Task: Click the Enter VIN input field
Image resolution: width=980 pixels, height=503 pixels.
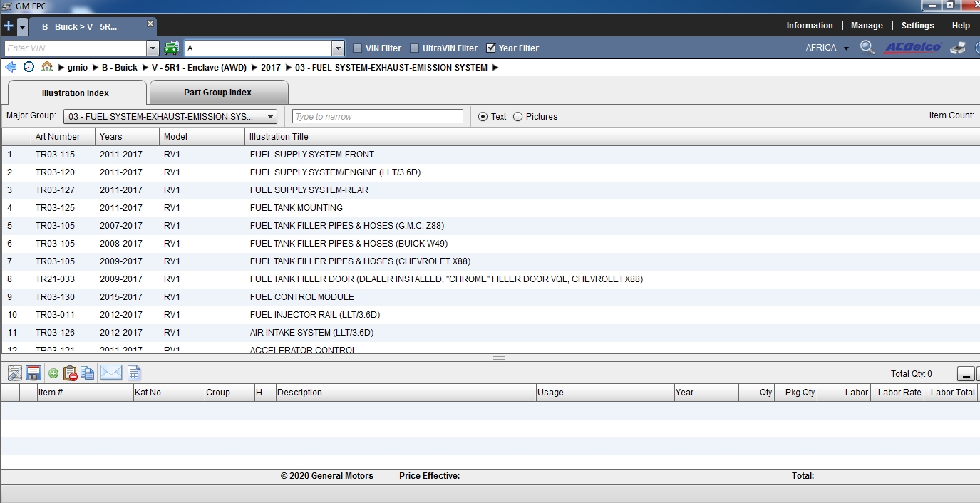Action: (75, 48)
